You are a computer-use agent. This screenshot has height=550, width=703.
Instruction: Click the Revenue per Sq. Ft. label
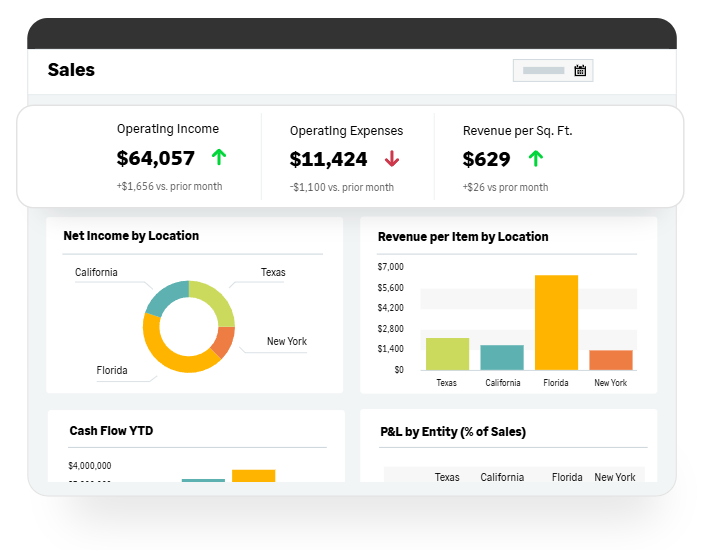(x=517, y=131)
